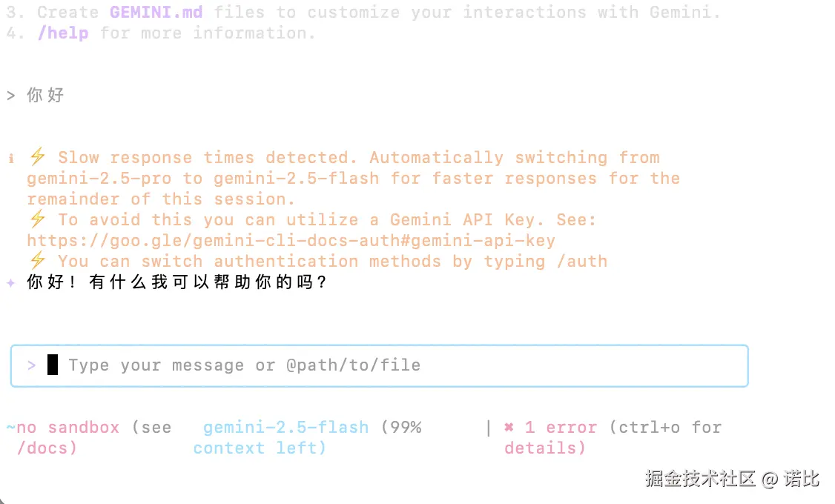Click the '/docs' sandbox reference text
This screenshot has width=835, height=504.
pos(47,448)
